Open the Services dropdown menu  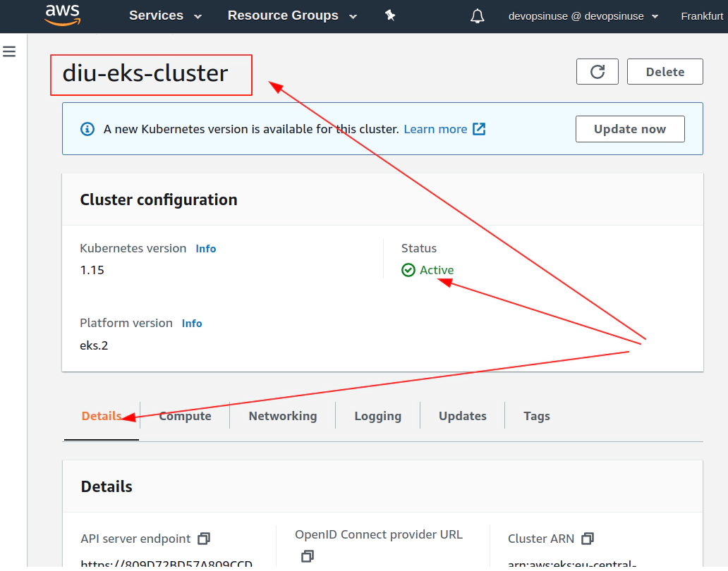(x=165, y=16)
